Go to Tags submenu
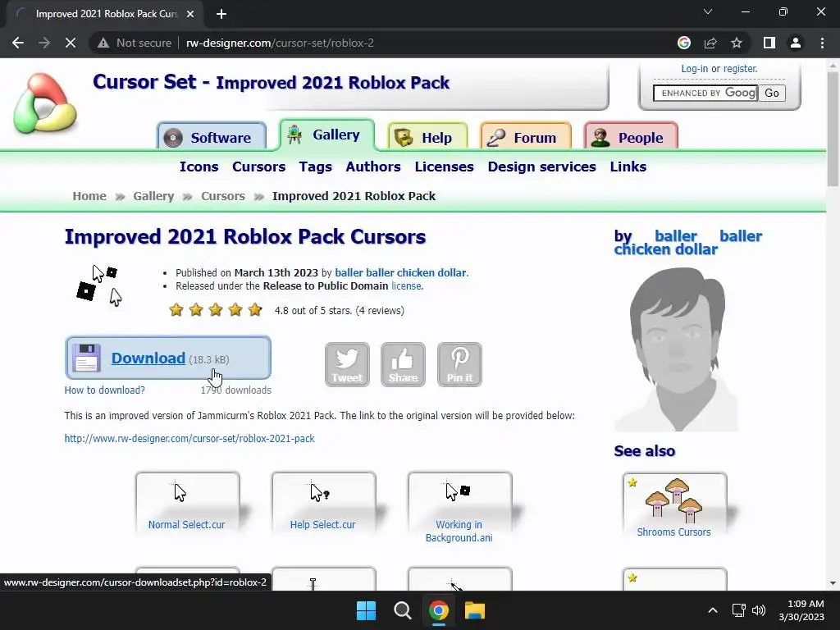This screenshot has width=840, height=630. [x=316, y=167]
